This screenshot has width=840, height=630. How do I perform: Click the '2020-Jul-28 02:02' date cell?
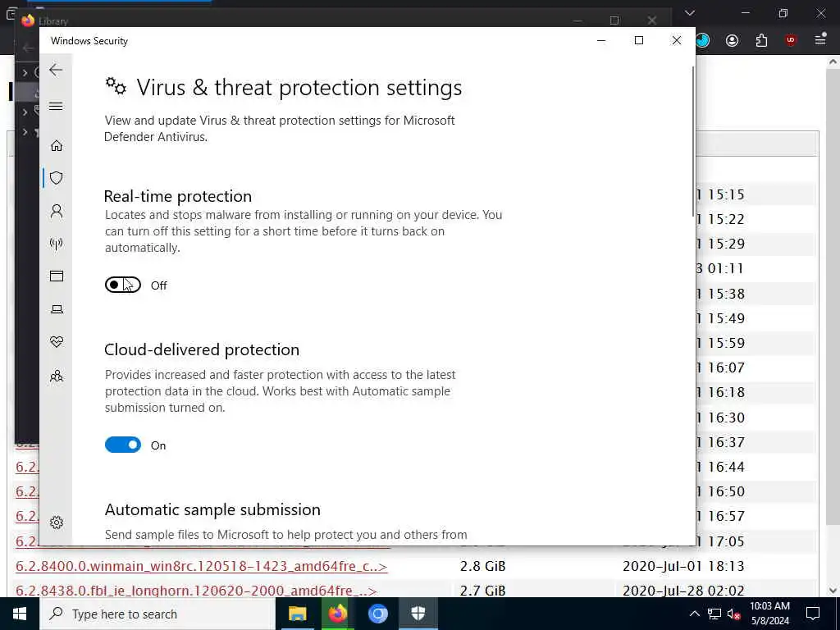pyautogui.click(x=683, y=591)
